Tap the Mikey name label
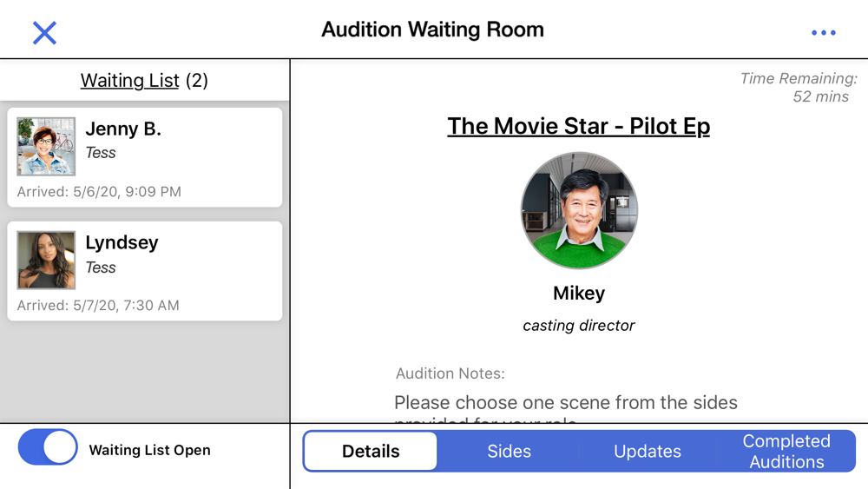 click(579, 294)
